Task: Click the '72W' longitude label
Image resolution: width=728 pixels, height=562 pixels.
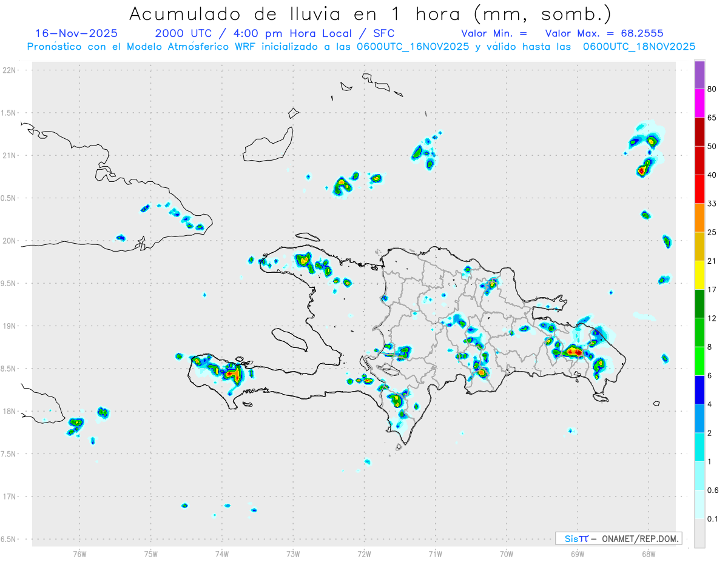Action: (364, 554)
